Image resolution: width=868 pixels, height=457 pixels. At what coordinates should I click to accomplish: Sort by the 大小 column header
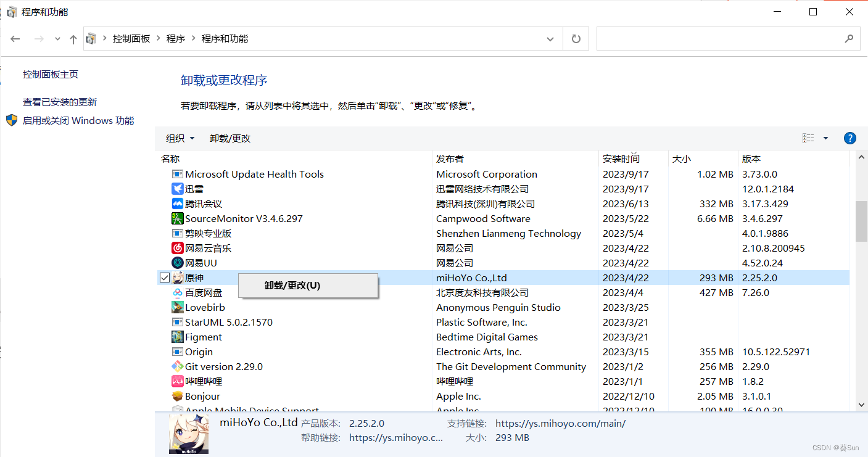click(x=681, y=159)
